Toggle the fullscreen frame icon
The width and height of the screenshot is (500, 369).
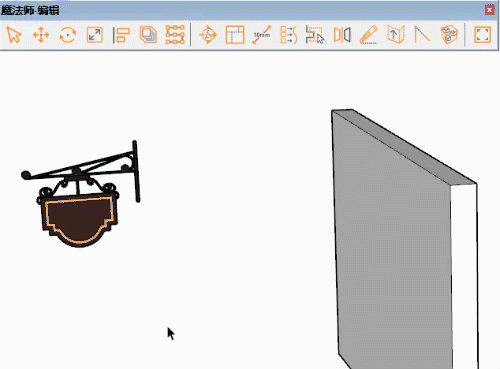click(483, 35)
